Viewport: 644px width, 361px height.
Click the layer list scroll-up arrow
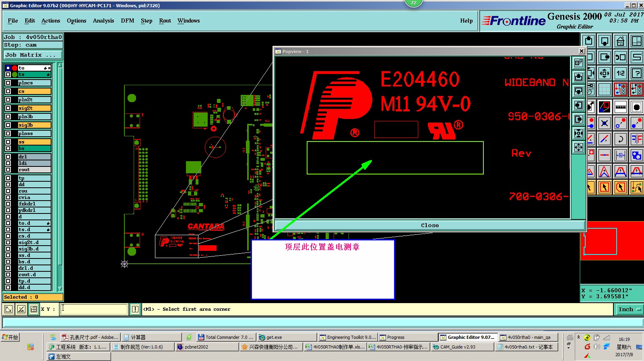(60, 65)
